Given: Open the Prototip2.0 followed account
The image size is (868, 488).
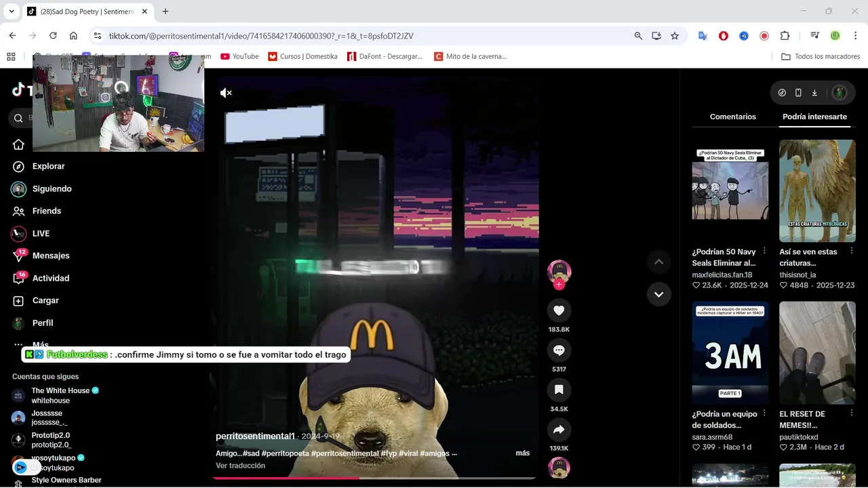Looking at the screenshot, I should [52, 440].
